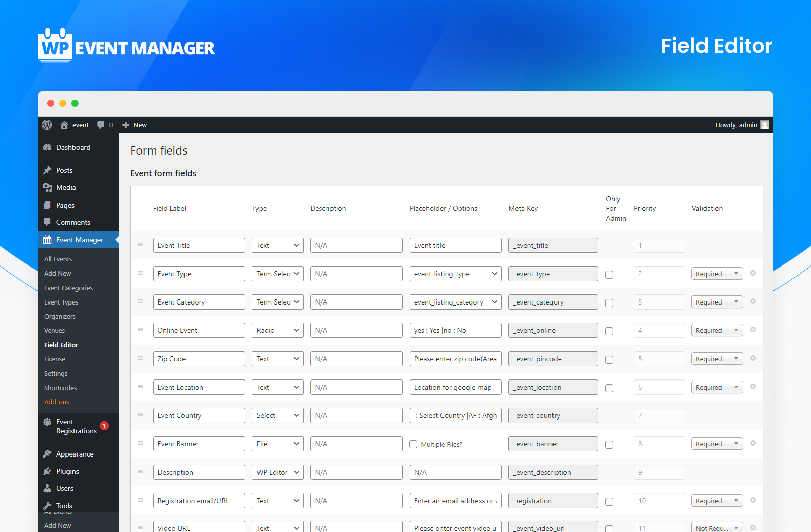Click the Plugins plug icon
811x532 pixels.
[x=47, y=471]
